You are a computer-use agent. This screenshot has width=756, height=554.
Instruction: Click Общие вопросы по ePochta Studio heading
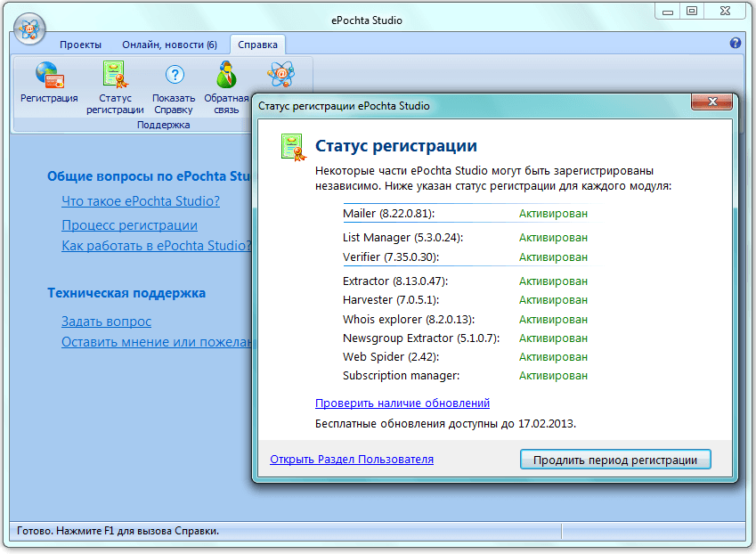click(149, 176)
